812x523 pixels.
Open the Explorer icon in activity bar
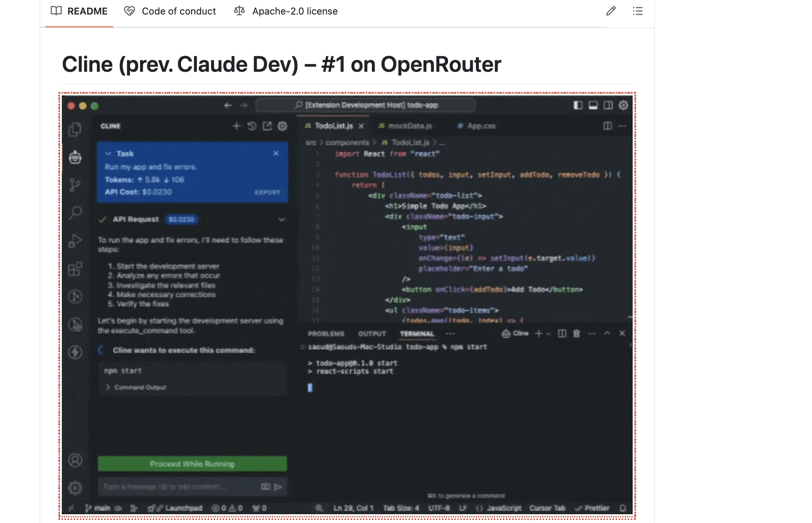[75, 130]
